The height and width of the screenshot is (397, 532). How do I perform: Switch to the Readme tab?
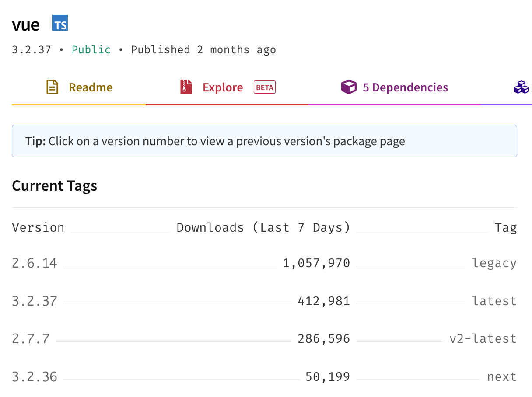click(79, 87)
